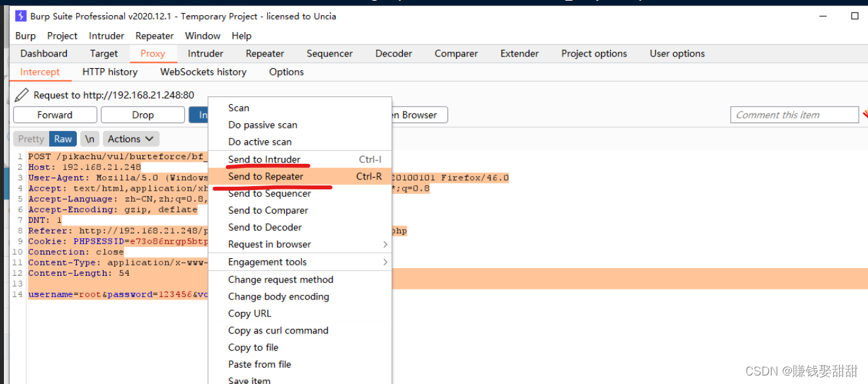Open the User options tab
This screenshot has width=868, height=384.
point(677,54)
